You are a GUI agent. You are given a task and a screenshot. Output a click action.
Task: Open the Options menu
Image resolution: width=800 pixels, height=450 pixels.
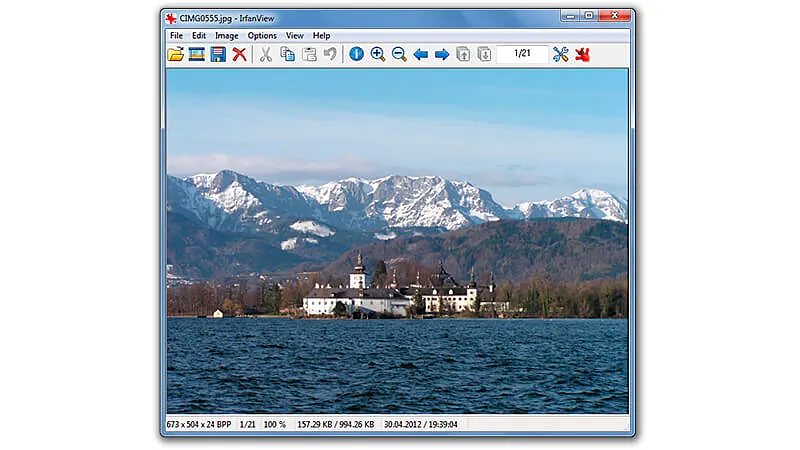[x=262, y=35]
